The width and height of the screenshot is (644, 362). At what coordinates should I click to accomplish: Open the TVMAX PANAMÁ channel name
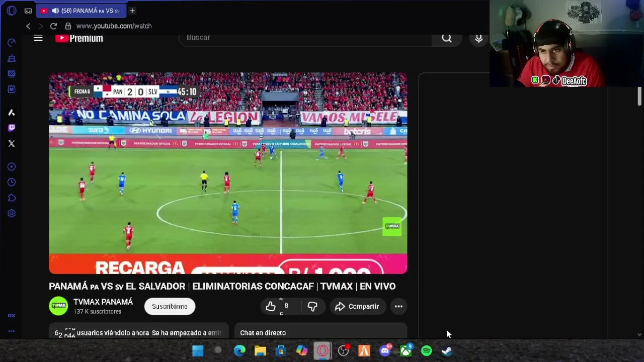103,302
